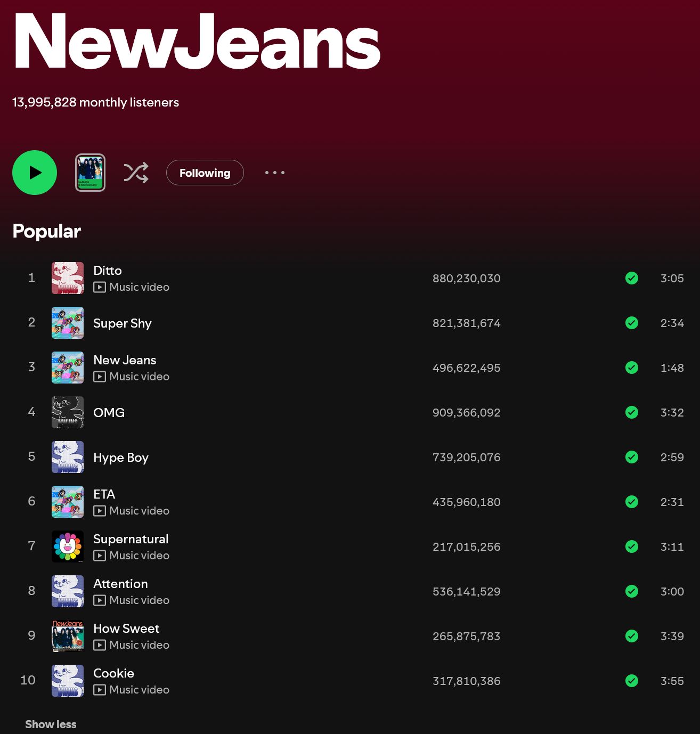Click the Popular section heading

(47, 231)
